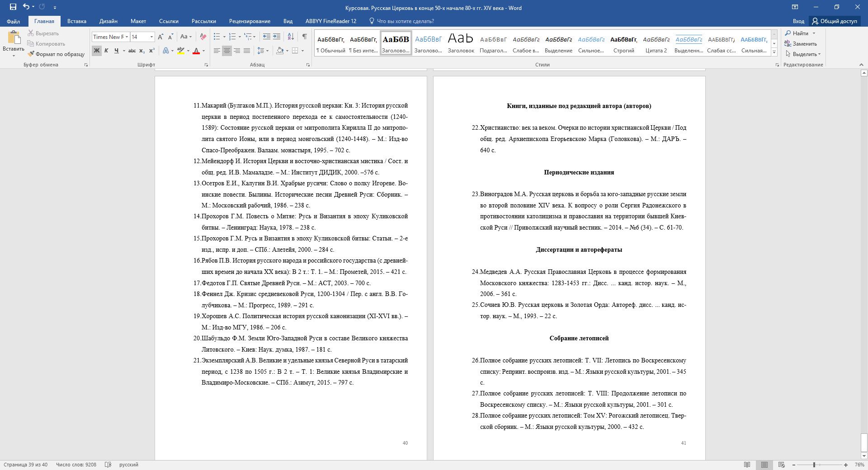
Task: Expand styles gallery
Action: pyautogui.click(x=774, y=52)
